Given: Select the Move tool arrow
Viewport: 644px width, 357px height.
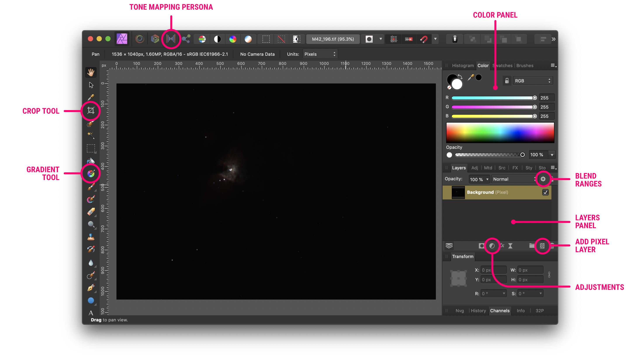Looking at the screenshot, I should tap(91, 85).
